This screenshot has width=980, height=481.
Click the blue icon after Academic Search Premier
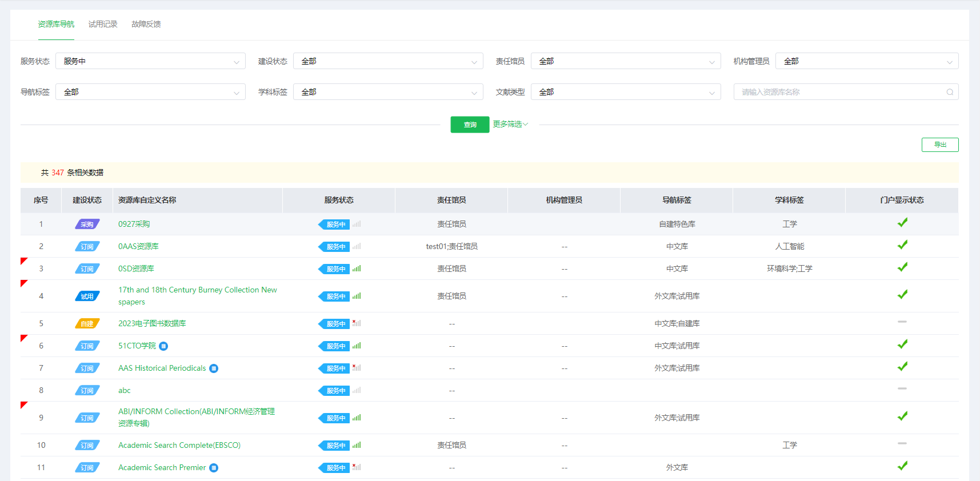point(214,468)
